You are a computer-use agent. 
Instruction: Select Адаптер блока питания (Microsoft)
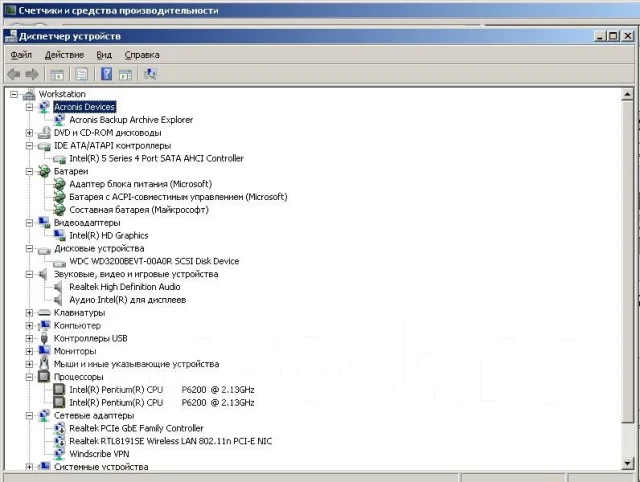pos(140,184)
